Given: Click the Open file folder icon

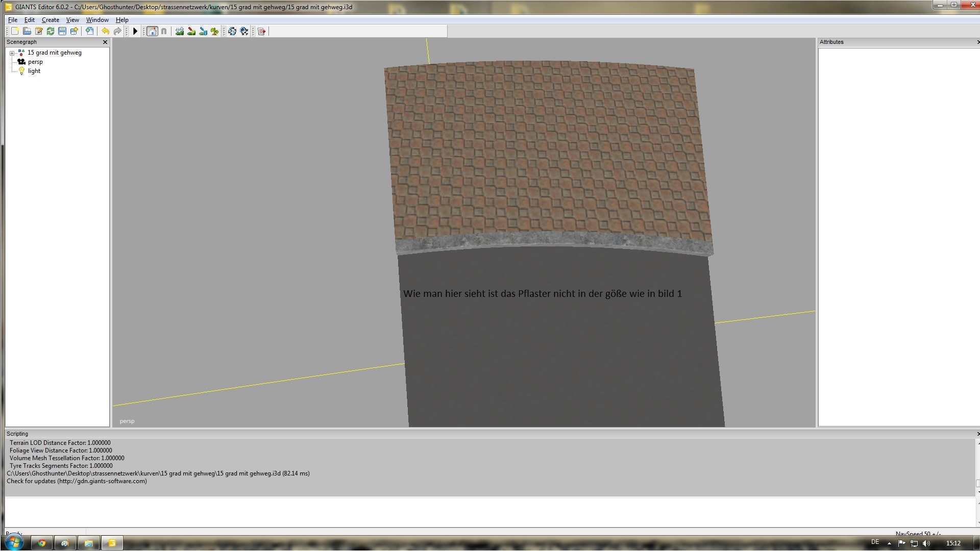Looking at the screenshot, I should click(x=27, y=31).
